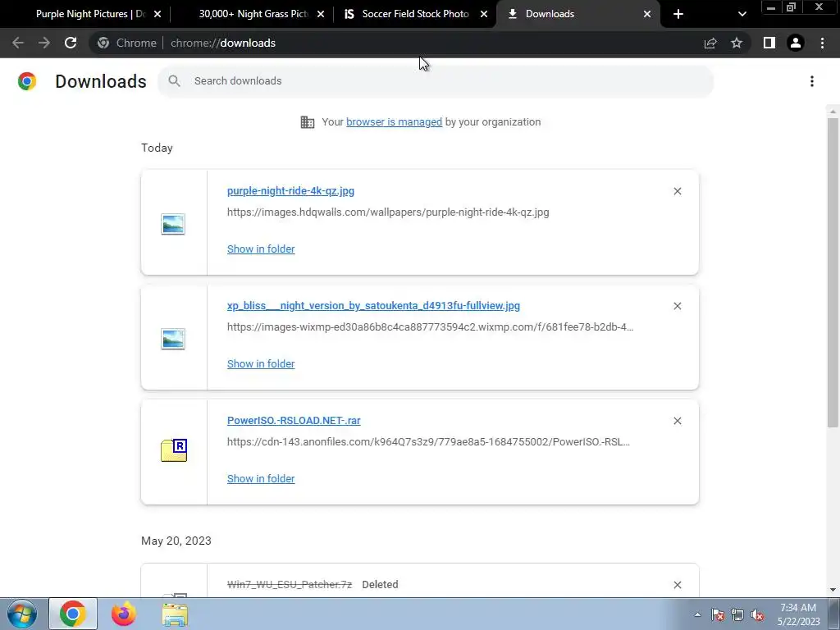Close the Soccer Field Stock Photo tab
Viewport: 840px width, 630px height.
[x=484, y=14]
